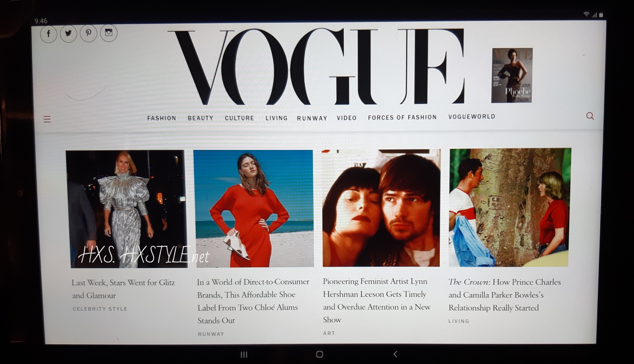634x364 pixels.
Task: Open Android recent apps button
Action: coord(244,355)
